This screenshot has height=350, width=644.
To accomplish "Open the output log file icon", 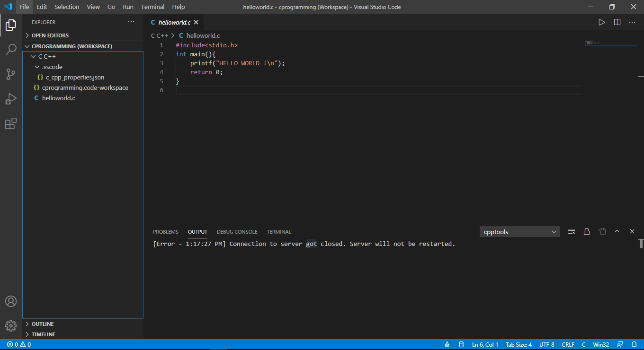I will click(x=602, y=231).
